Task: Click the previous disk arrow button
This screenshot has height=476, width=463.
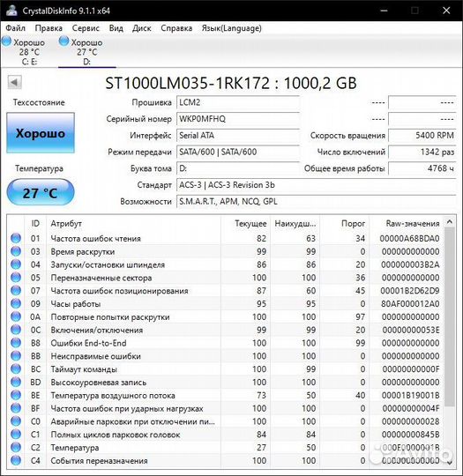Action: pyautogui.click(x=14, y=82)
